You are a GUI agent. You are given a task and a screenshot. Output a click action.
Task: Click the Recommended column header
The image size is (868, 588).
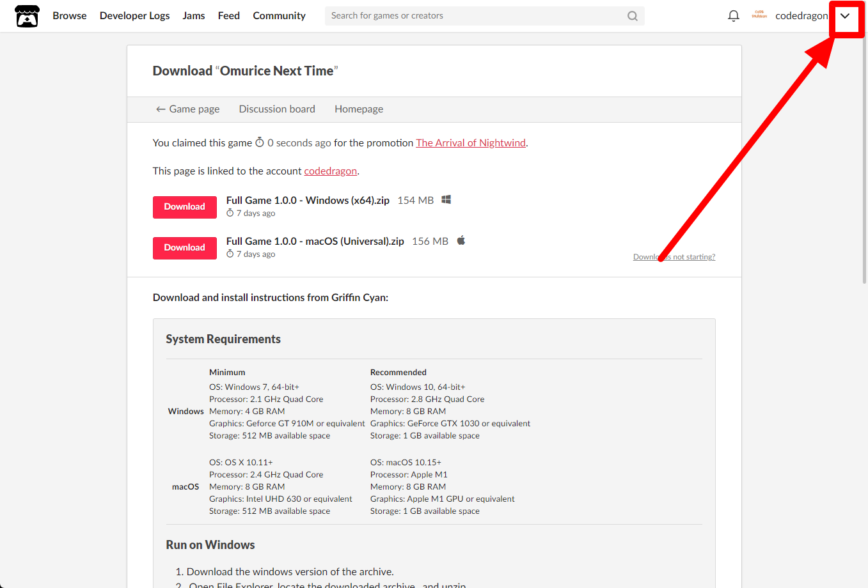pos(398,372)
